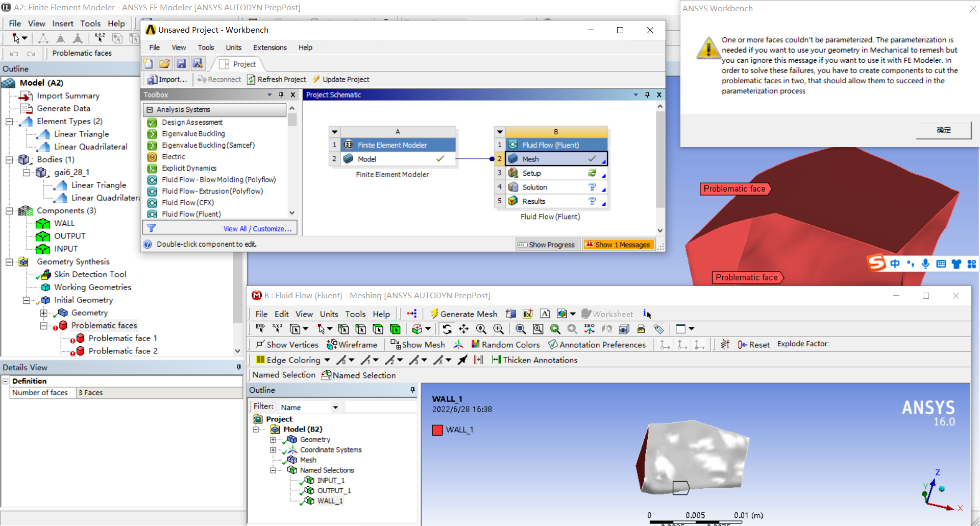Screen dimensions: 980x526
Task: Click the previous view green magnifier icon
Action: (x=555, y=329)
